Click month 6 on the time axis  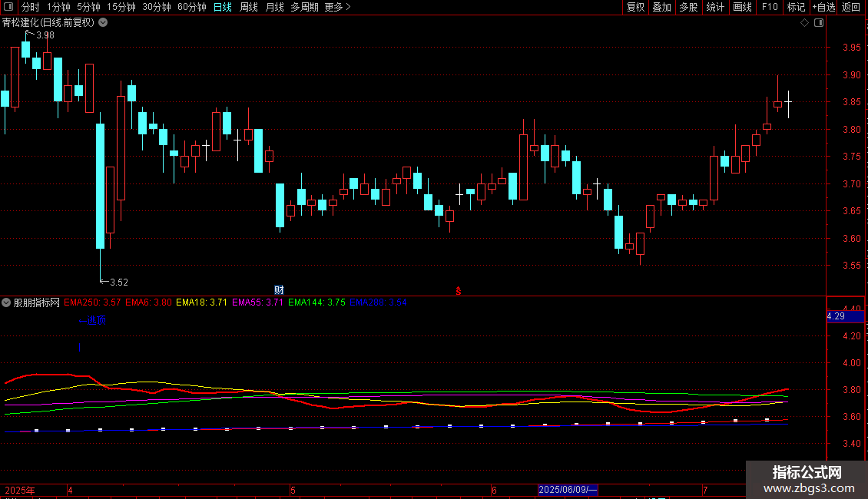[495, 490]
